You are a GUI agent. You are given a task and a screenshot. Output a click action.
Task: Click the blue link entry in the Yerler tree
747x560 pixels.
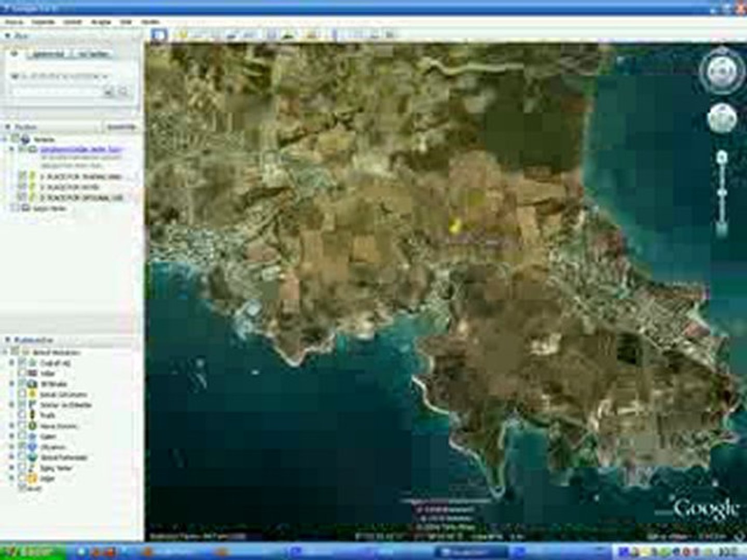[82, 149]
